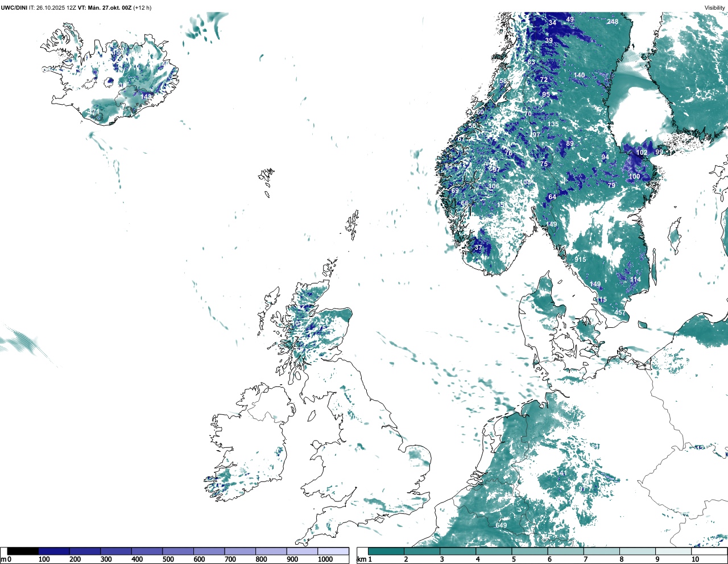The width and height of the screenshot is (728, 564).
Task: Click the 72 visibility value in Norway
Action: coord(544,80)
